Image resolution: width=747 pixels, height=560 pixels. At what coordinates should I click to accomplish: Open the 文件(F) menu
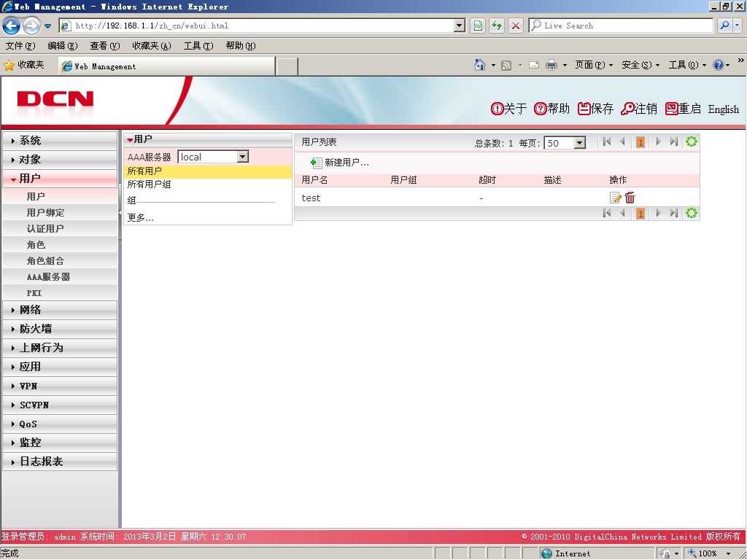(20, 46)
